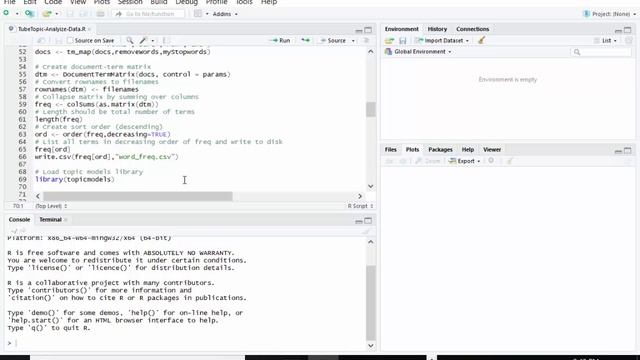The image size is (640, 360).
Task: Close the TubeTopic-Analyze-Data.R tab
Action: coord(89,29)
